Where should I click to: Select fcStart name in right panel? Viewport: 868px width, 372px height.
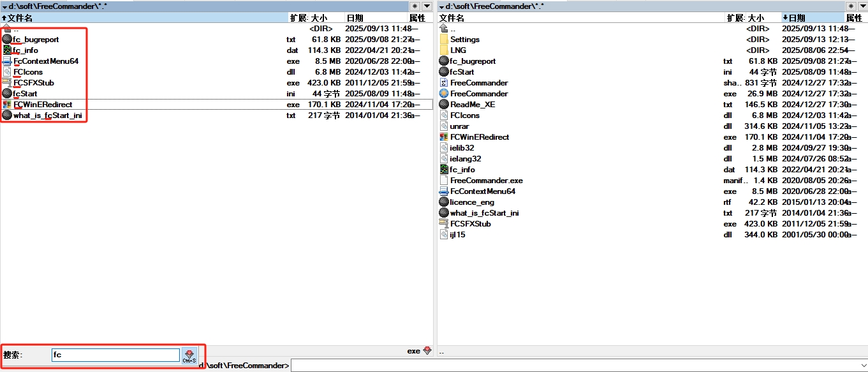[x=462, y=72]
